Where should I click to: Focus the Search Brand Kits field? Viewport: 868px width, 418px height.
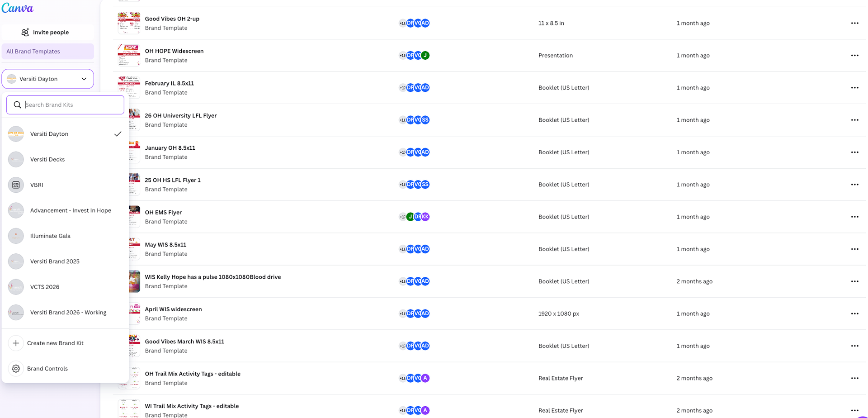pyautogui.click(x=65, y=104)
